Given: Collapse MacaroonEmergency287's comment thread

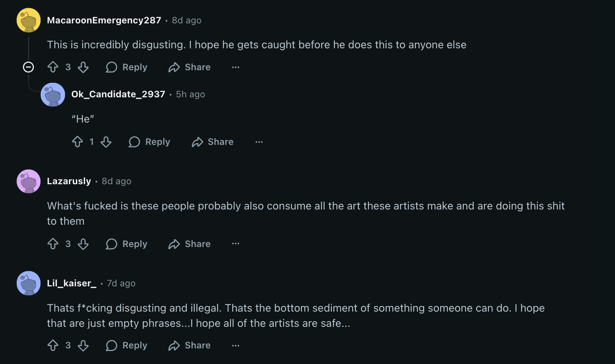Looking at the screenshot, I should point(29,67).
